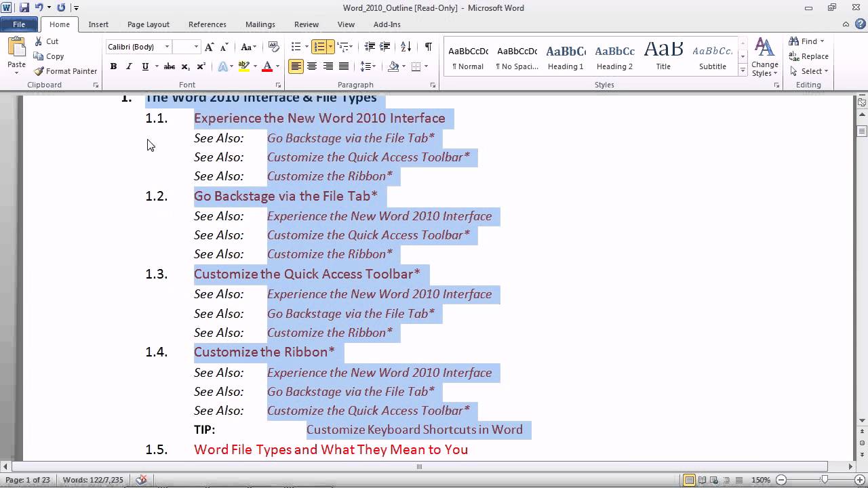Click the Font Color red A button
Screen dimensions: 868x488
(267, 66)
